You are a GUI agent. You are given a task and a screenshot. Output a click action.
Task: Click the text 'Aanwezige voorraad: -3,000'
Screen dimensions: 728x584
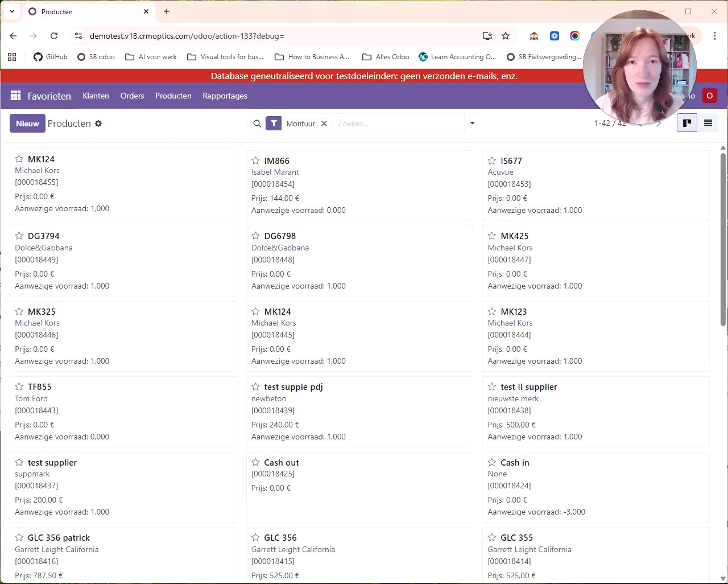536,512
